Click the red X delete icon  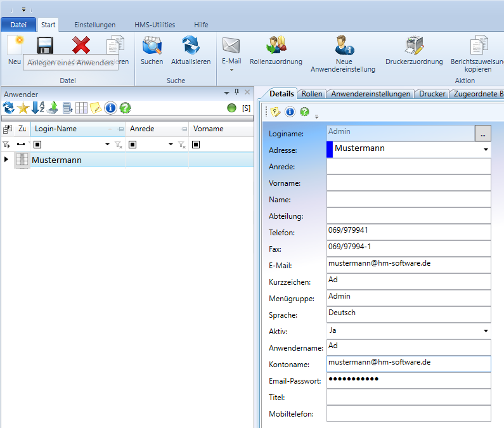[x=81, y=46]
